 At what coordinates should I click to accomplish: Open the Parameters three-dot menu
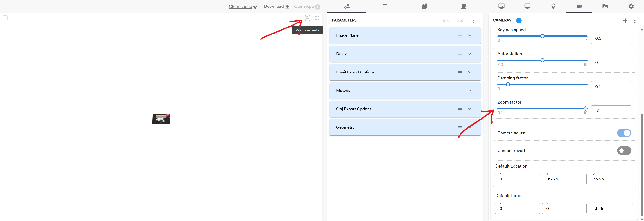click(474, 21)
